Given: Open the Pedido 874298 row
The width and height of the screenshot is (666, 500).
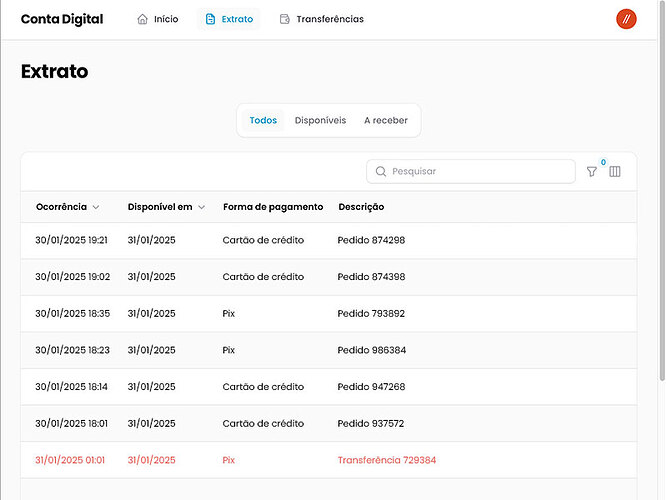Looking at the screenshot, I should click(371, 240).
